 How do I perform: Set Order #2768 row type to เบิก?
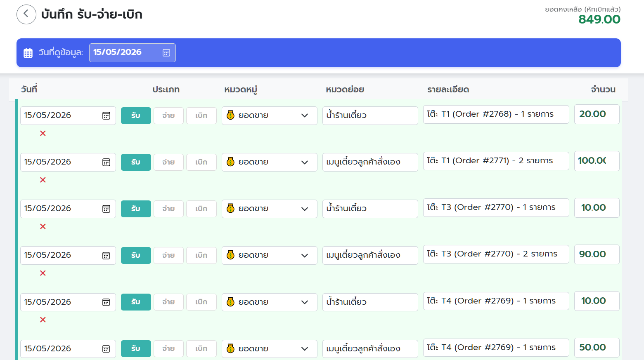pyautogui.click(x=201, y=115)
